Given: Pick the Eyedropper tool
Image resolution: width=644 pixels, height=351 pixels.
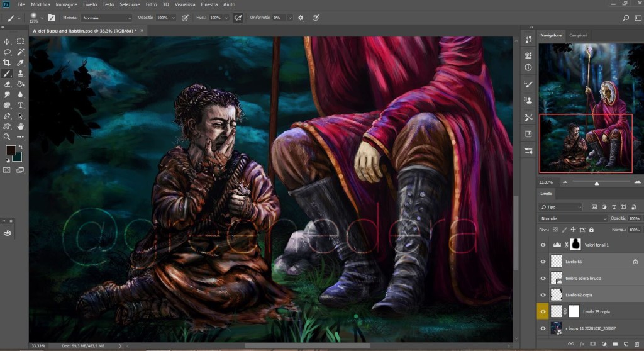Looking at the screenshot, I should click(x=21, y=63).
